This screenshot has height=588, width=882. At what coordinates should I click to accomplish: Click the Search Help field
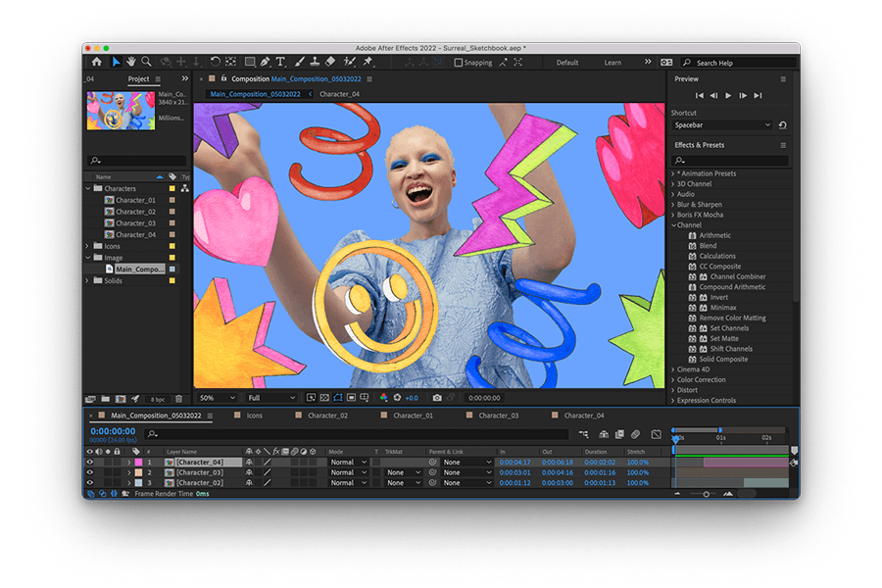[735, 63]
